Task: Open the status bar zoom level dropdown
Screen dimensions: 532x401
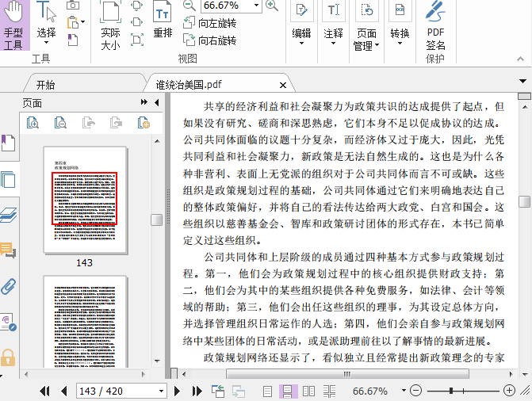Action: [x=404, y=391]
